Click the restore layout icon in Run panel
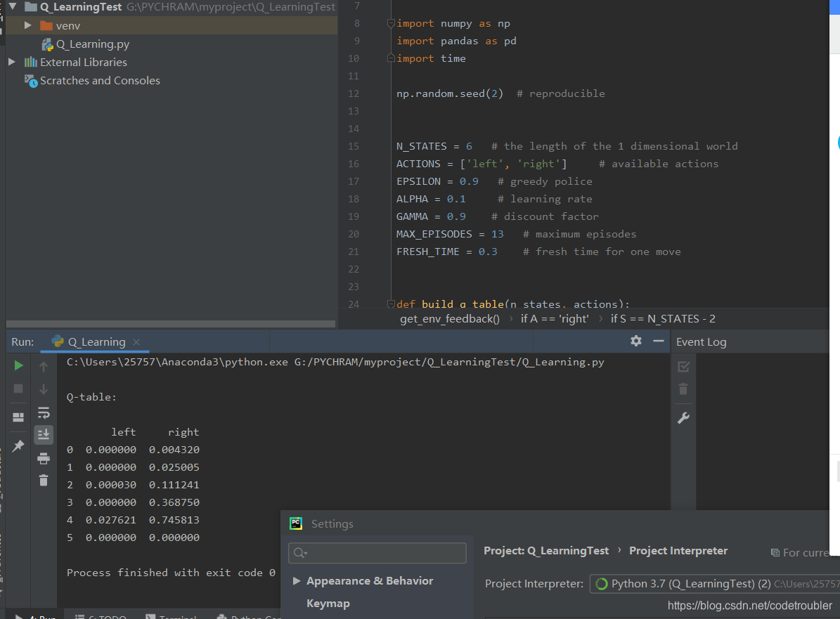 click(18, 417)
